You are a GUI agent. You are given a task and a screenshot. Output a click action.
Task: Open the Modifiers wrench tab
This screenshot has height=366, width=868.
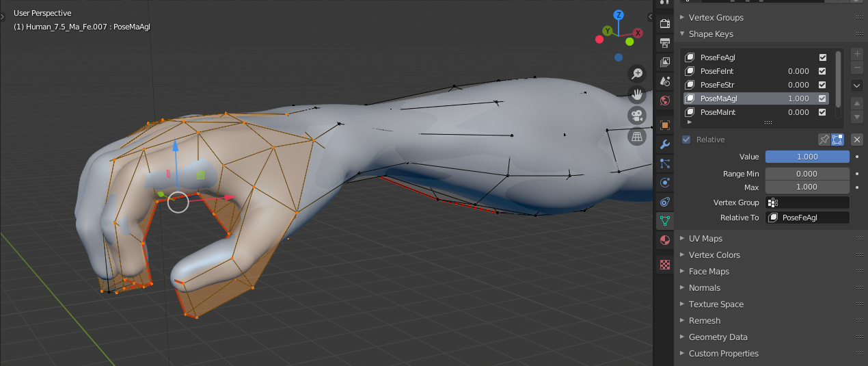pyautogui.click(x=664, y=144)
